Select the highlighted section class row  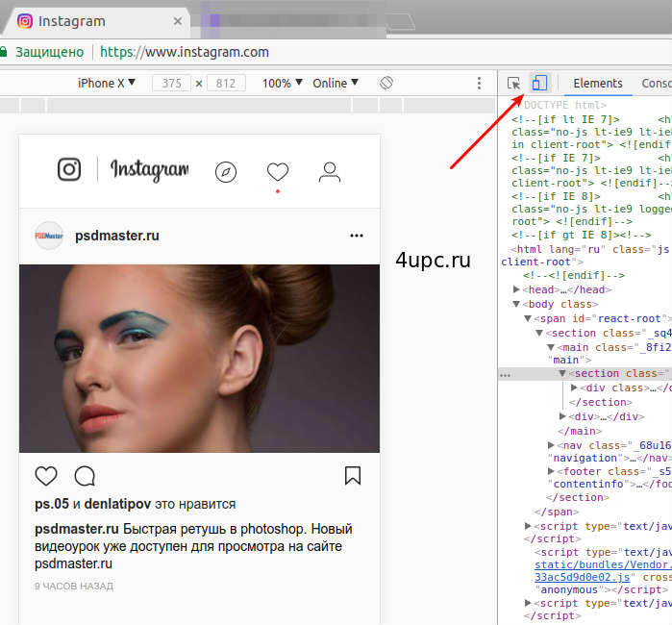[x=585, y=373]
